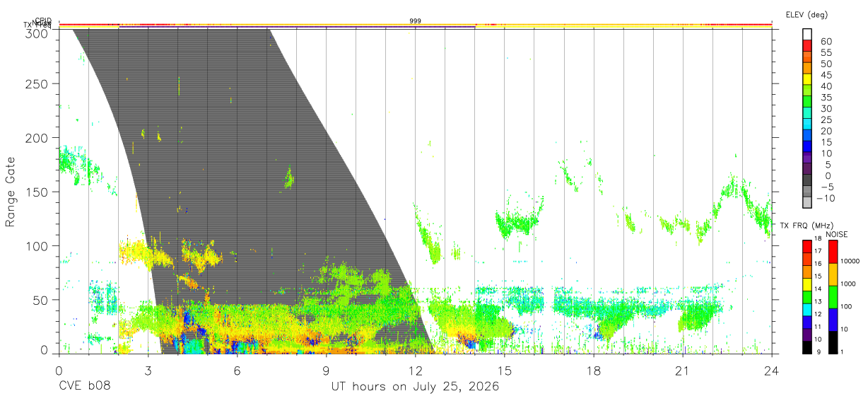Select the yellow band of the TX FRQ bar
This screenshot has width=868, height=401.
click(x=807, y=284)
